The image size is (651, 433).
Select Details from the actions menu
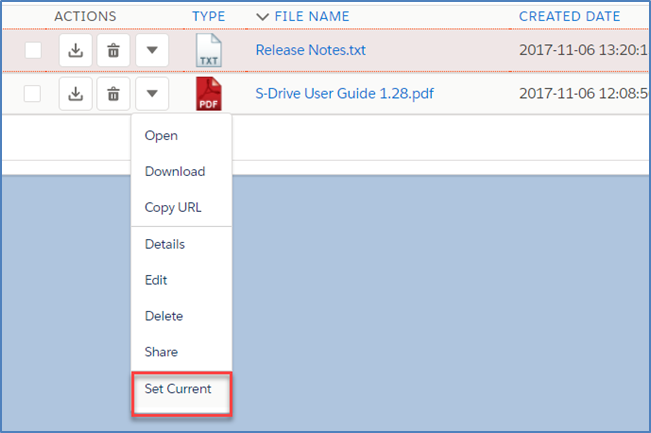(165, 244)
